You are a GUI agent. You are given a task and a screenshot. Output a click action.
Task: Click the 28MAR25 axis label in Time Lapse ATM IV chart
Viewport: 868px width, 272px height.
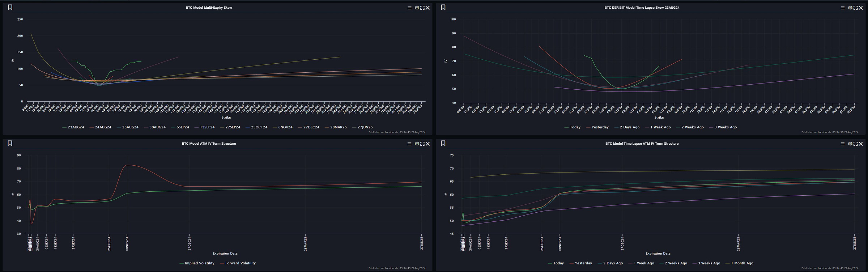739,243
